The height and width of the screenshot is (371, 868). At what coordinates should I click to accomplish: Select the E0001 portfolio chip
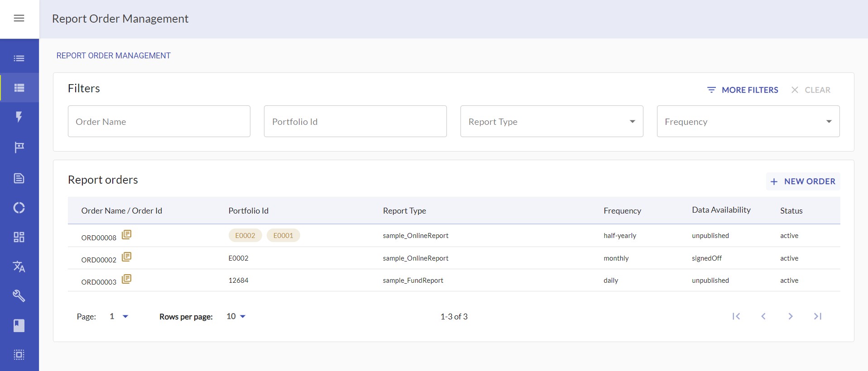[283, 235]
